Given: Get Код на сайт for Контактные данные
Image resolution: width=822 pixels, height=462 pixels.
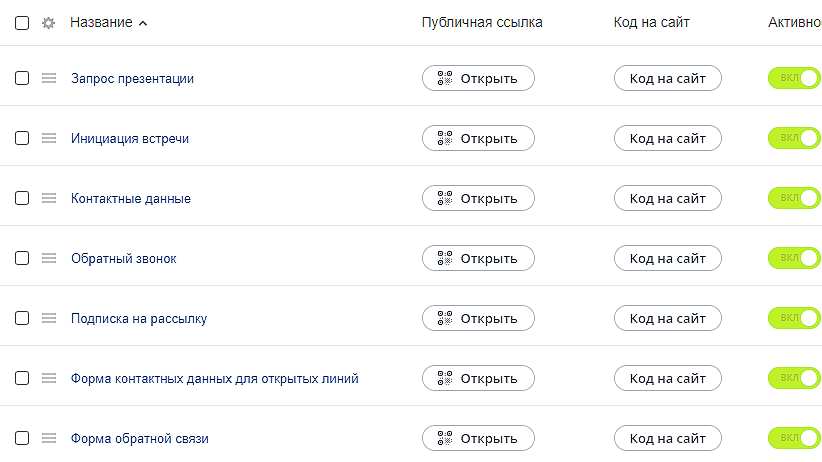Looking at the screenshot, I should coord(667,198).
